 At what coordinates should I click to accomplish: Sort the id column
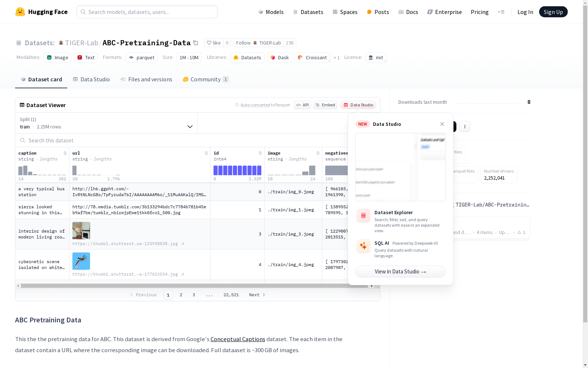[x=260, y=153]
